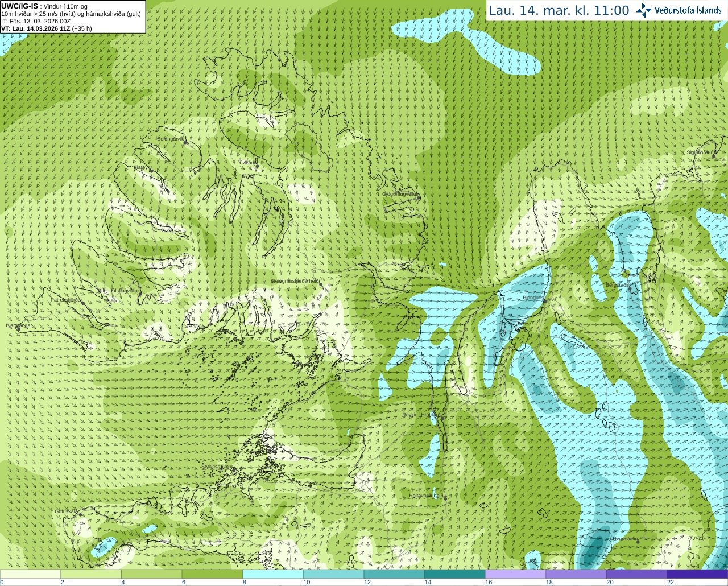
Task: Click the Blönduós station marker
Action: 544,301
